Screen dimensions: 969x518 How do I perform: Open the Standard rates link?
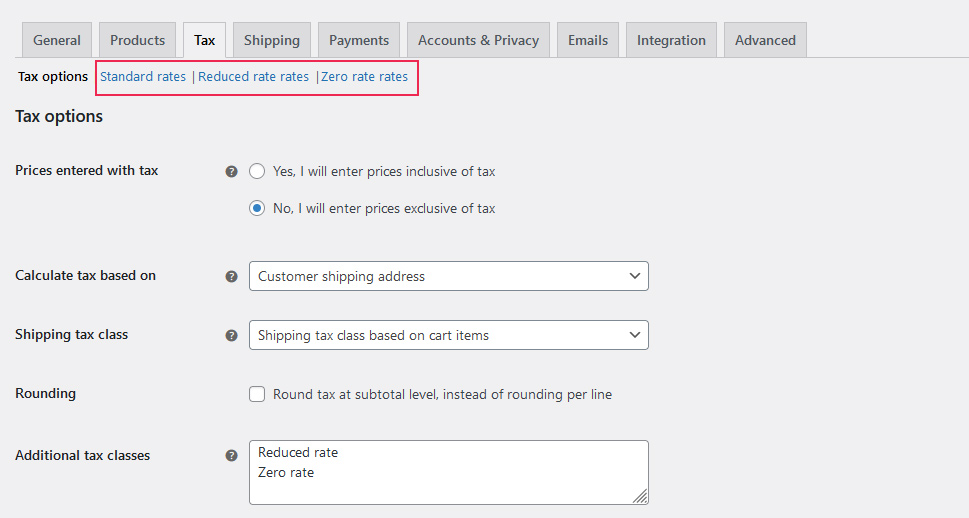(143, 77)
